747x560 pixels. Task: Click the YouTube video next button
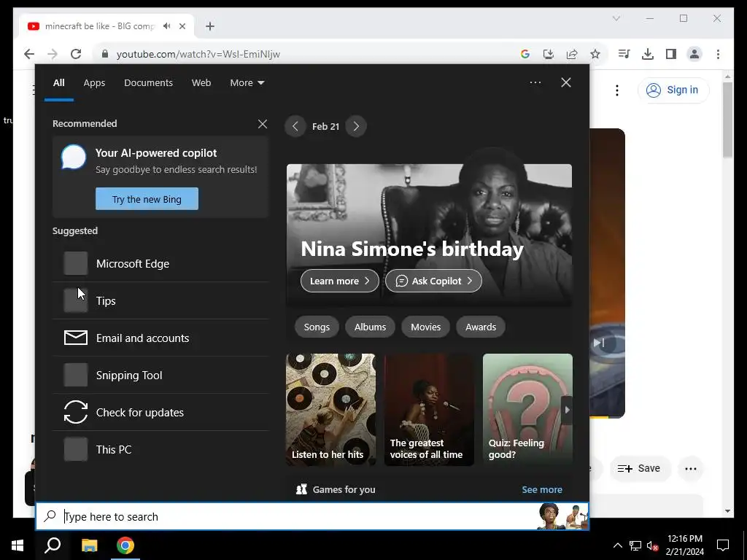(x=599, y=343)
